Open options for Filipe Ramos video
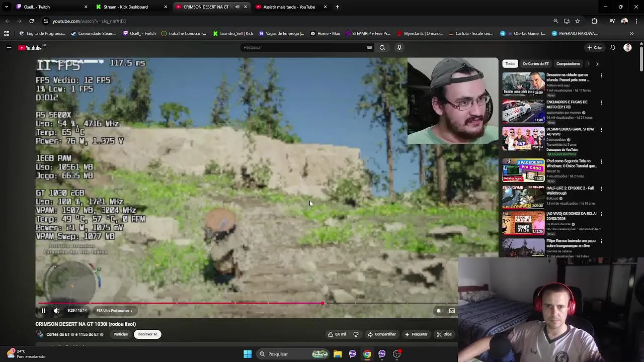Image resolution: width=644 pixels, height=362 pixels. coord(601,242)
